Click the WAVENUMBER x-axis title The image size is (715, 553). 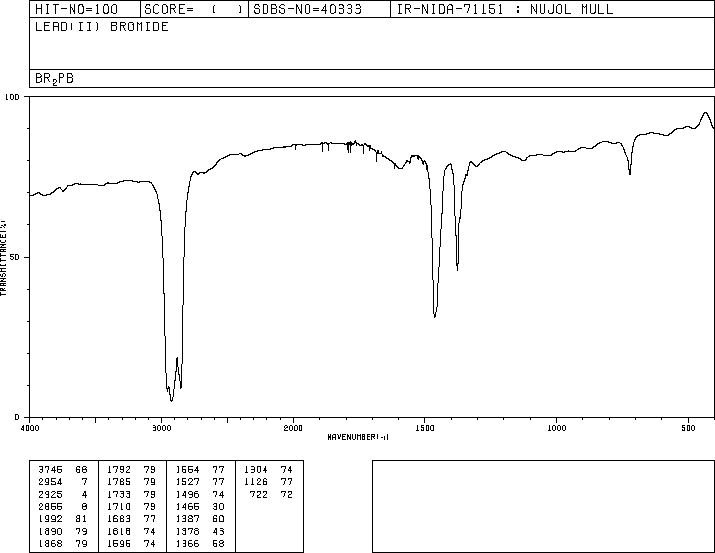[x=358, y=437]
